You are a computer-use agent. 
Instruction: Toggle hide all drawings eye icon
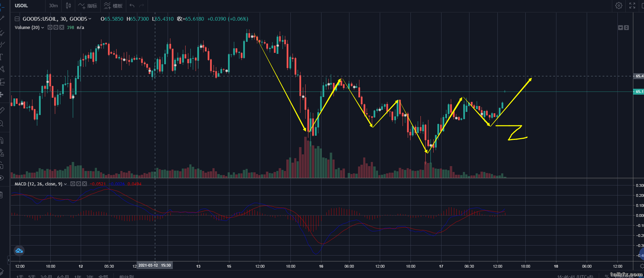point(2,178)
